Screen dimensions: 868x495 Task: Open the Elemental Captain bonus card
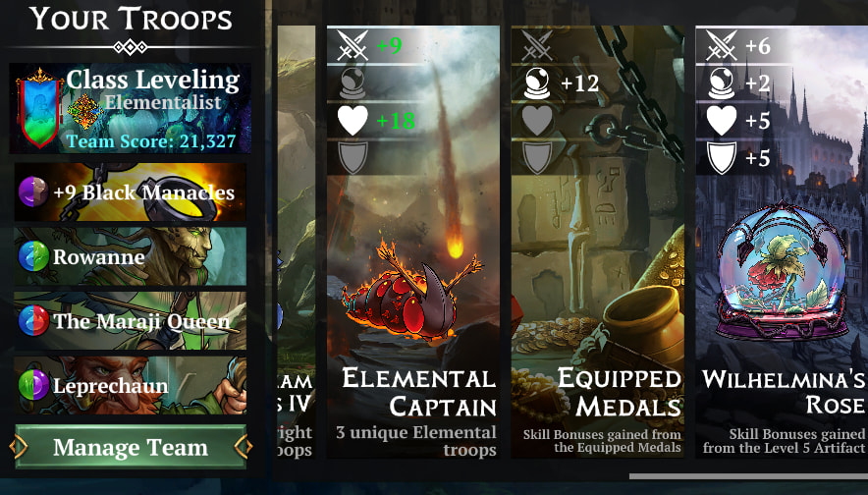(x=413, y=242)
